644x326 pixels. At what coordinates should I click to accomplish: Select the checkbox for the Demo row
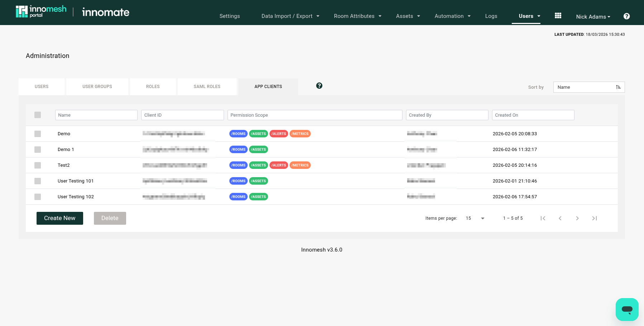pyautogui.click(x=38, y=134)
